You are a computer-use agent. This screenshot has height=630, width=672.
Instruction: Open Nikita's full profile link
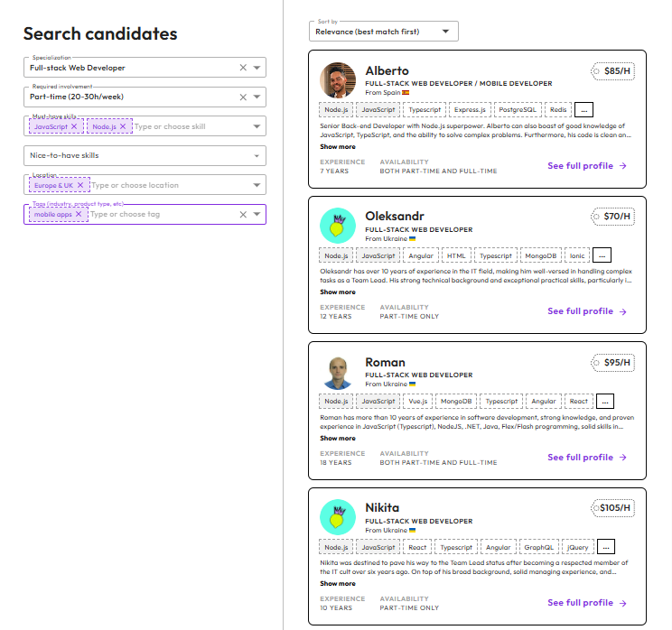(586, 603)
